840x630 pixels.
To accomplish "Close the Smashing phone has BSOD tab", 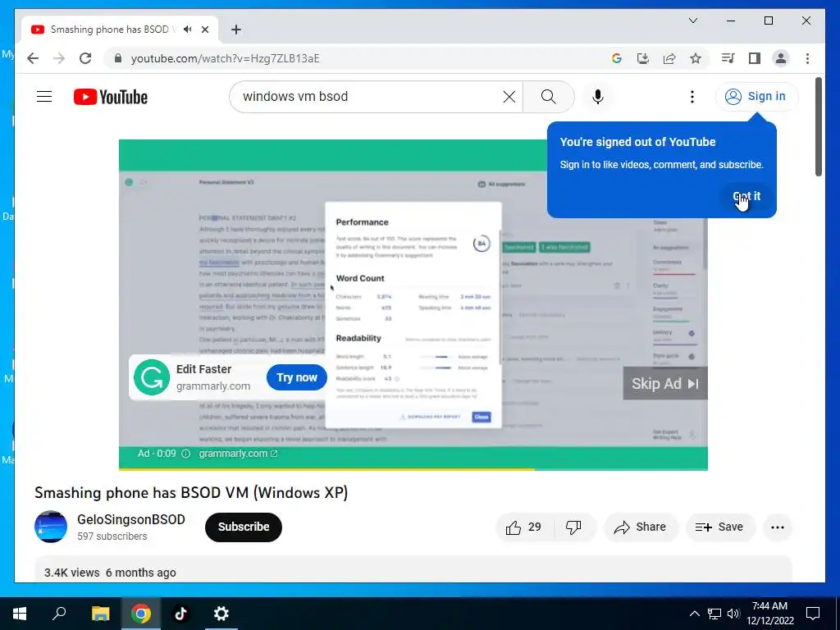I will click(x=204, y=30).
